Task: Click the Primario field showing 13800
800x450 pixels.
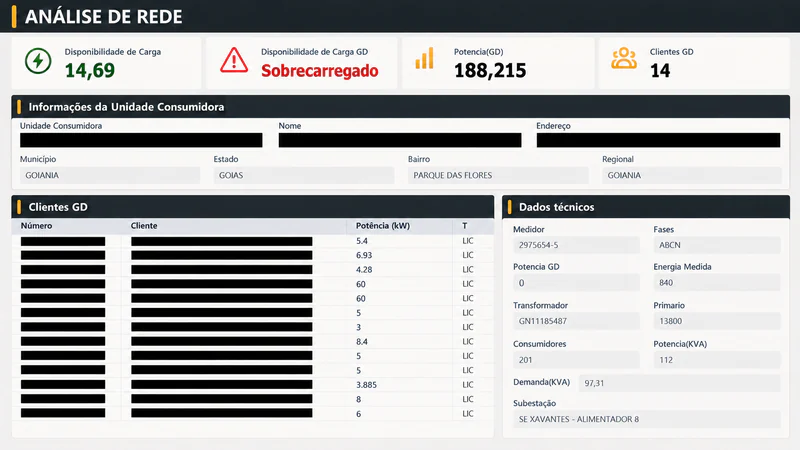Action: [717, 321]
